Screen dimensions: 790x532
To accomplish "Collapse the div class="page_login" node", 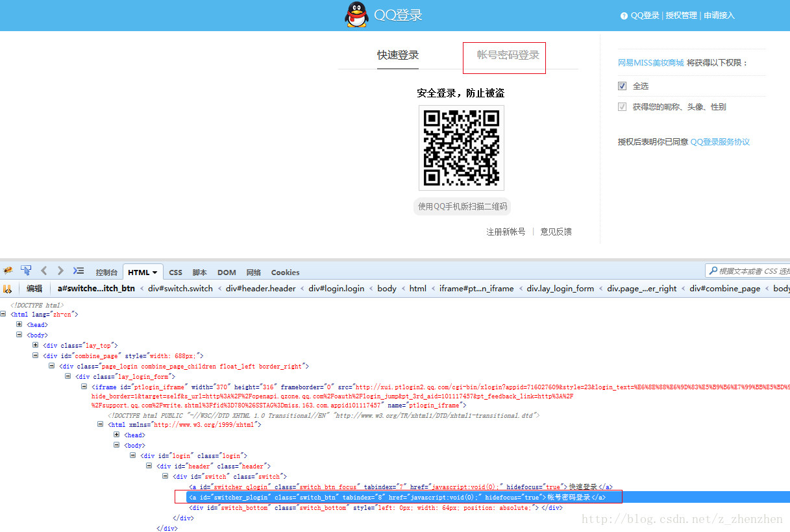I will click(52, 366).
